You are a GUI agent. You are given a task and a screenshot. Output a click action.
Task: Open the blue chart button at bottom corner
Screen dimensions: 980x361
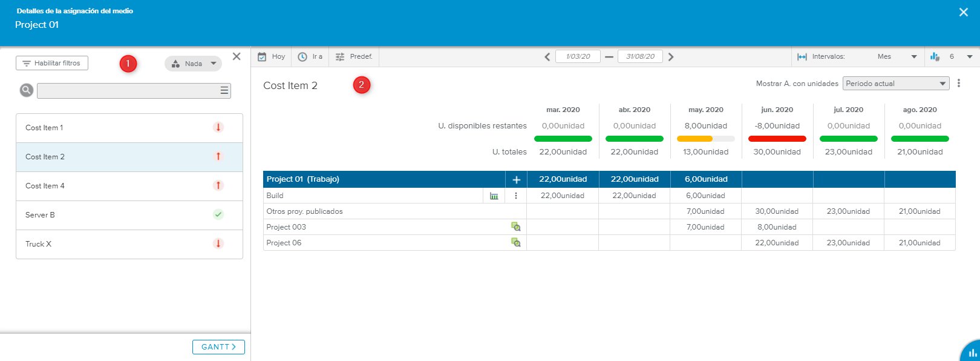pyautogui.click(x=971, y=352)
